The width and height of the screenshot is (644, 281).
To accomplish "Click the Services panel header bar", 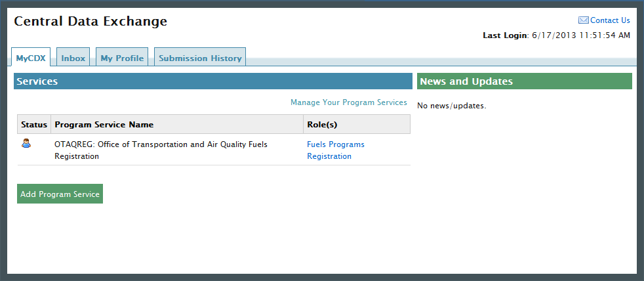I will (212, 81).
